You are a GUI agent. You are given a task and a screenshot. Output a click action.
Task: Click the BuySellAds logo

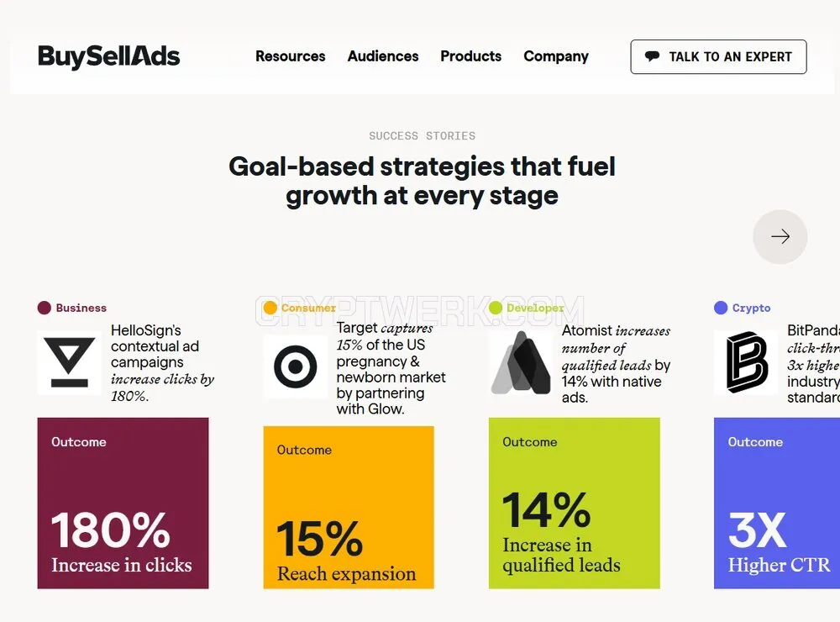pyautogui.click(x=108, y=57)
